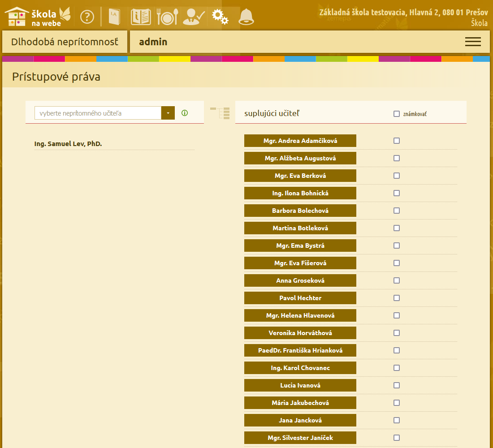493x448 pixels.
Task: Open the settings gears icon
Action: click(220, 17)
